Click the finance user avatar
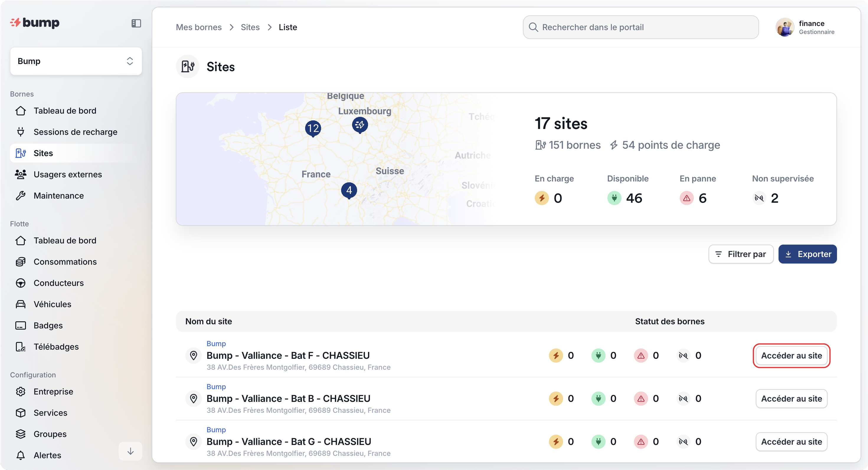Screen dimensions: 868x470 (784, 27)
